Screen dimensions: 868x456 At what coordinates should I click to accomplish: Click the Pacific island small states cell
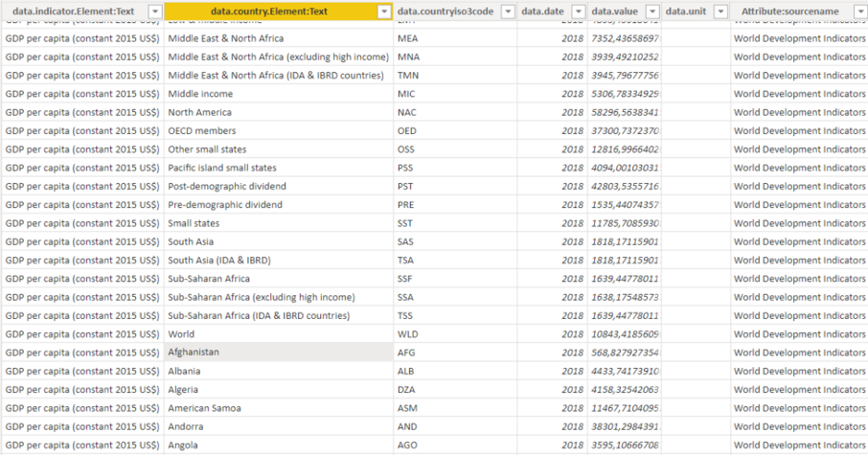click(279, 168)
